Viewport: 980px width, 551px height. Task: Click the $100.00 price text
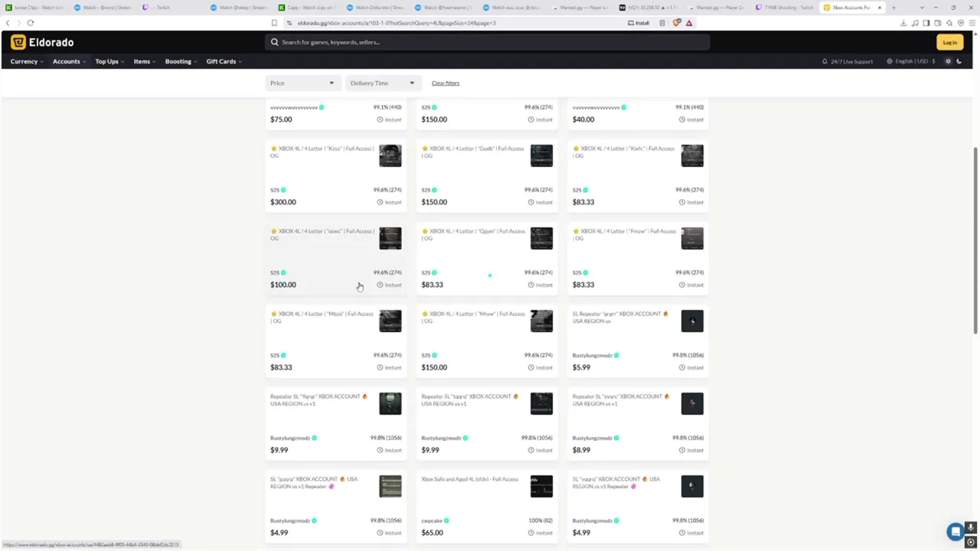(x=283, y=285)
